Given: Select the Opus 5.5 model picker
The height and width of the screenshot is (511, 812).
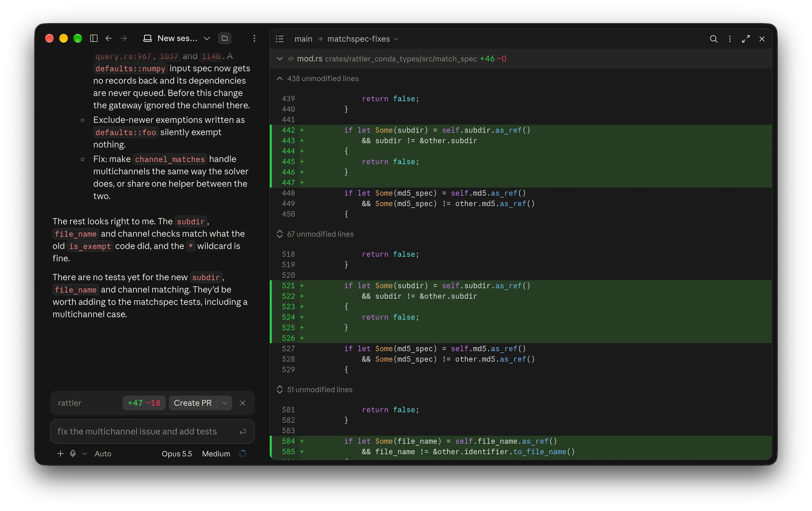Looking at the screenshot, I should pyautogui.click(x=177, y=453).
